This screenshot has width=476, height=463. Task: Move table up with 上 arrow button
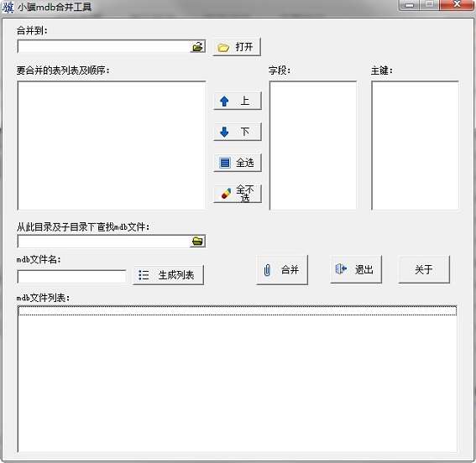pyautogui.click(x=238, y=101)
